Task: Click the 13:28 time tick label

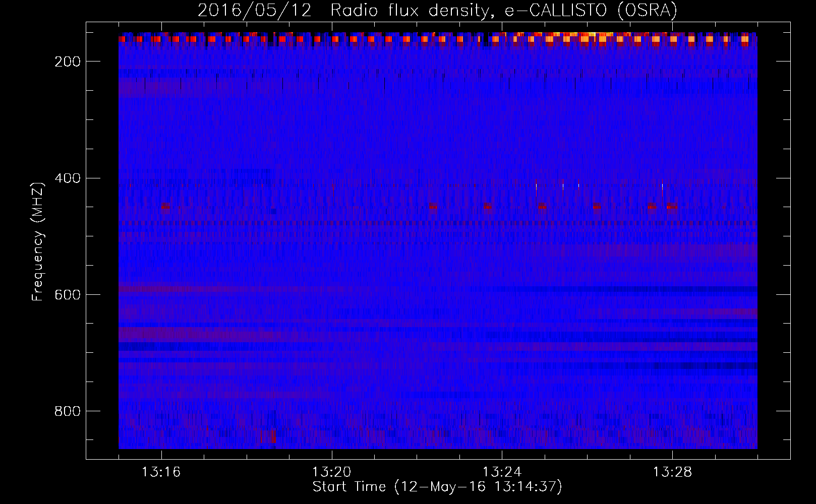Action: [673, 472]
